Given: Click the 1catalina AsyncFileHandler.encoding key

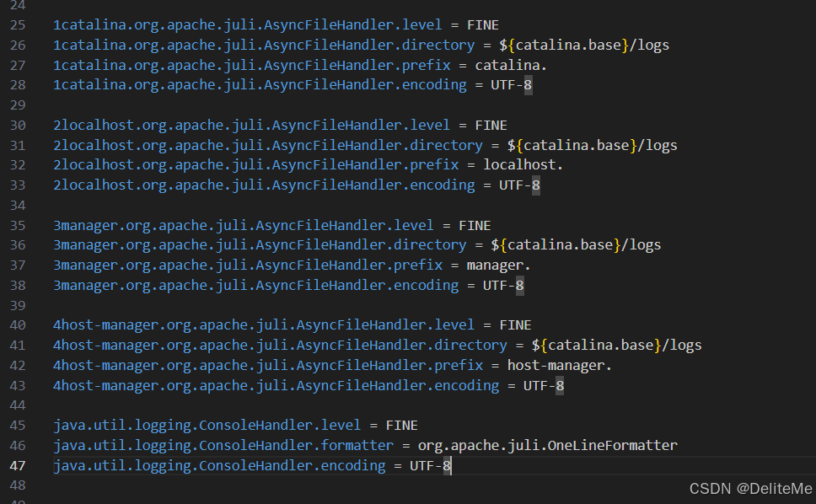Looking at the screenshot, I should coord(260,85).
